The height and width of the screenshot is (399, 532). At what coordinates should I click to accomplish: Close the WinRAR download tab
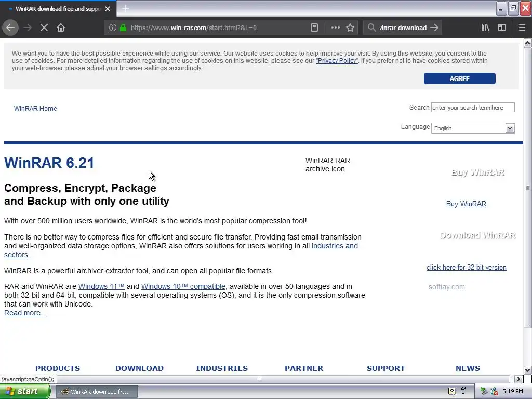tap(108, 9)
